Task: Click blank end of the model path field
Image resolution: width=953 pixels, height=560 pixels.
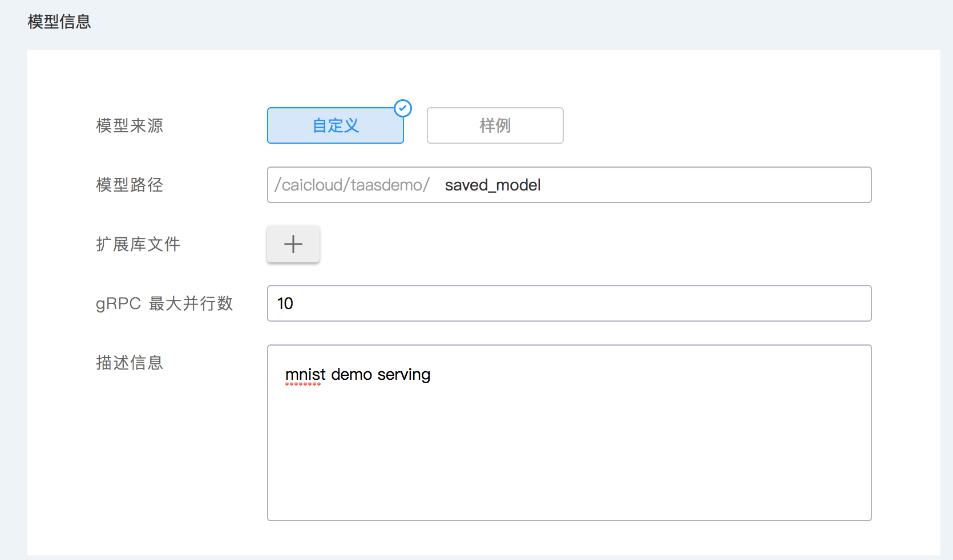Action: (x=742, y=185)
